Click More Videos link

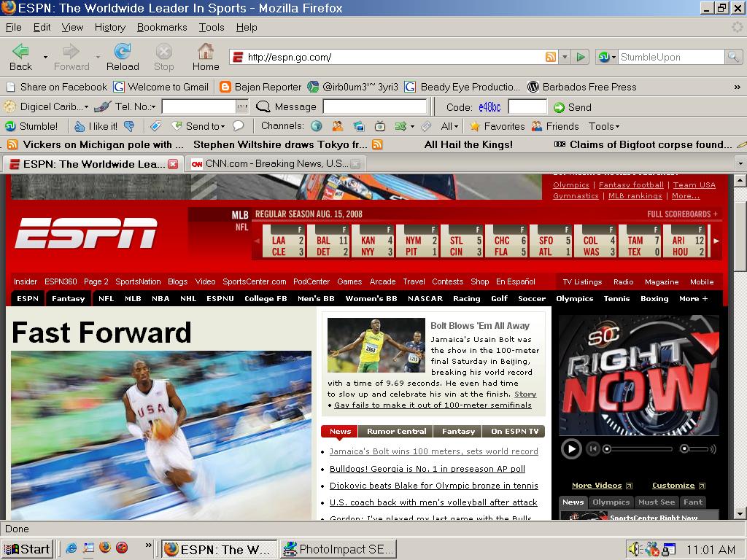click(597, 485)
